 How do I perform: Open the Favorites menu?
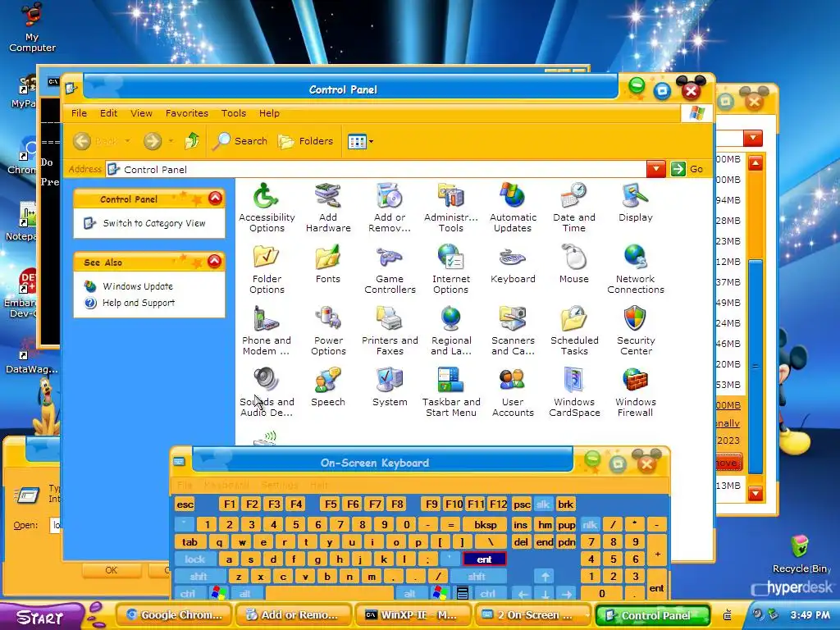[x=187, y=113]
